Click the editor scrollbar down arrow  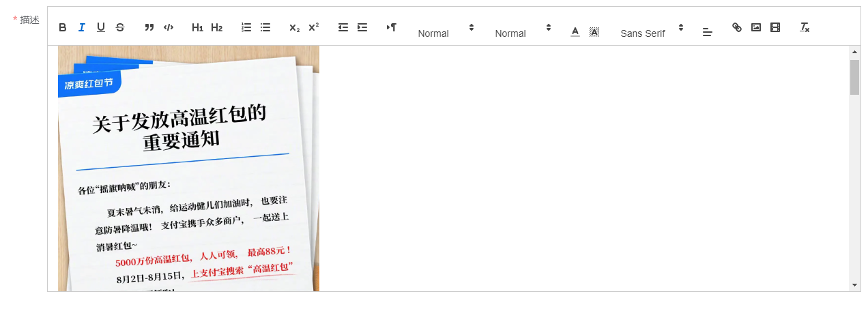(854, 285)
